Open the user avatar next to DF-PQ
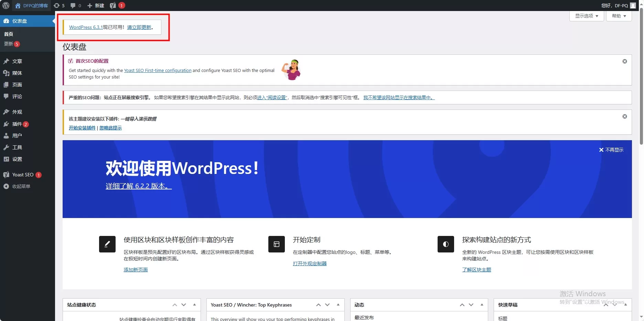 tap(633, 6)
